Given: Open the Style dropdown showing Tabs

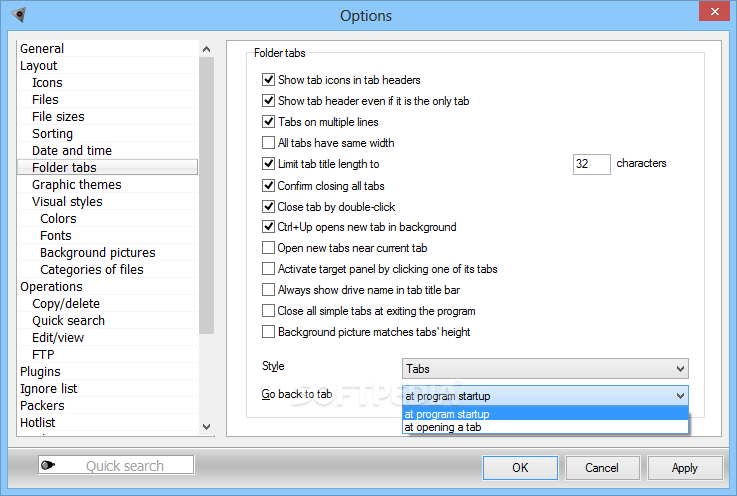Looking at the screenshot, I should (545, 369).
